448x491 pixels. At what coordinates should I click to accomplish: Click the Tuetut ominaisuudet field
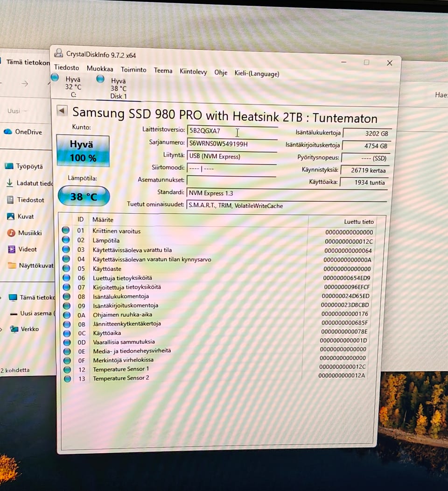[x=287, y=206]
